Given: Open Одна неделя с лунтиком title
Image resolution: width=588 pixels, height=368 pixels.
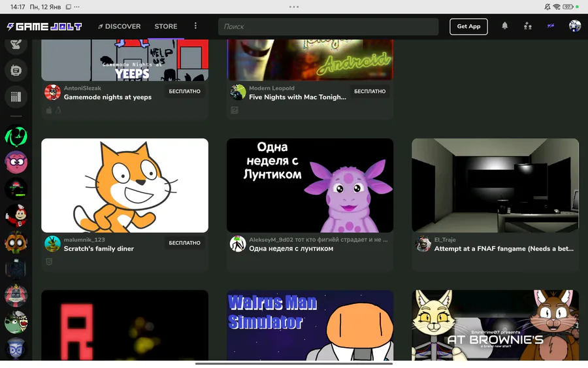Looking at the screenshot, I should [291, 248].
